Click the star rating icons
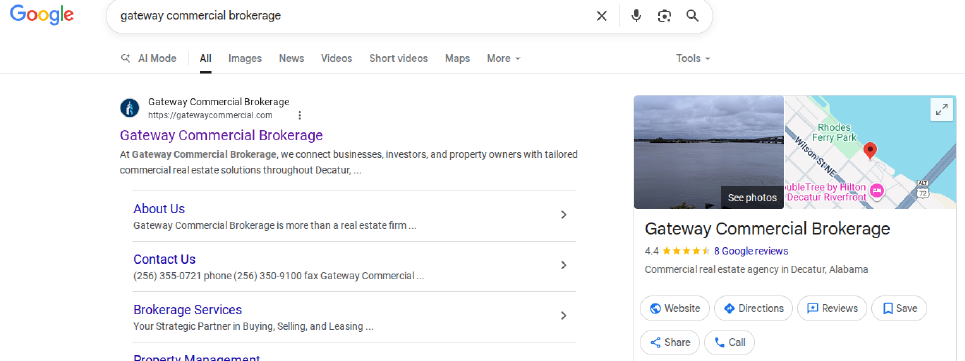965x361 pixels. pyautogui.click(x=686, y=251)
